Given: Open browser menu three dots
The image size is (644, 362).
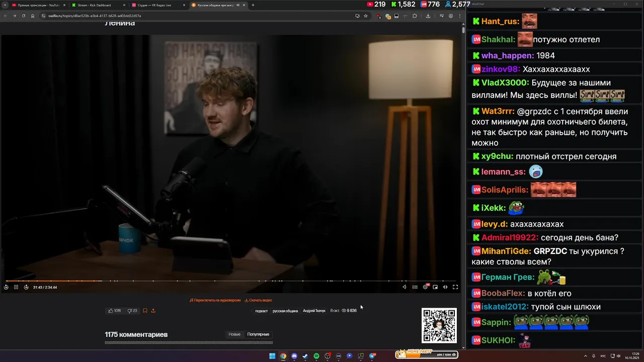Looking at the screenshot, I should tap(459, 16).
